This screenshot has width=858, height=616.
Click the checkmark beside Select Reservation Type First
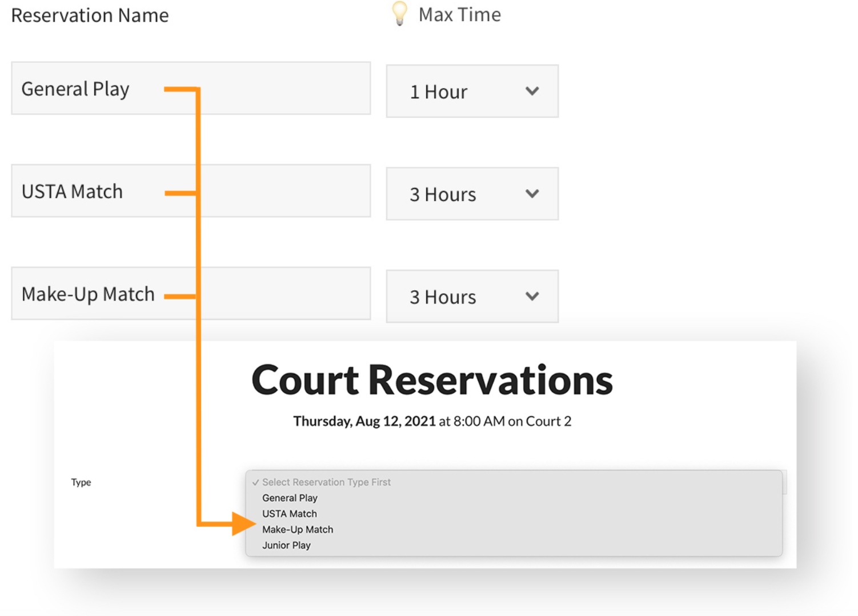coord(255,482)
